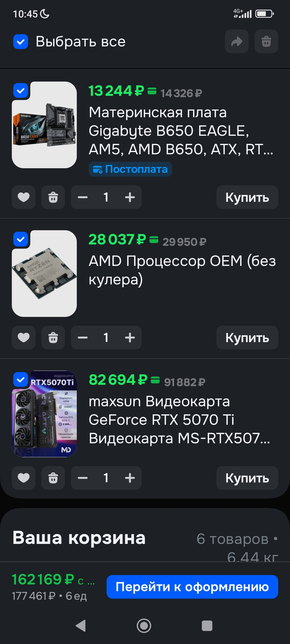
Task: Favorite the maxsun RTX 5070 Ti card
Action: coord(24,478)
